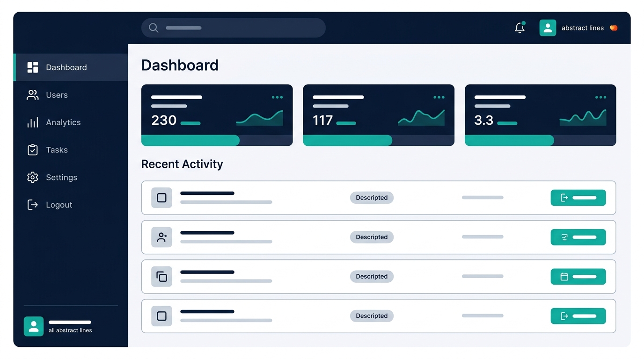
Task: Toggle the square icon in first activity row
Action: [x=161, y=198]
